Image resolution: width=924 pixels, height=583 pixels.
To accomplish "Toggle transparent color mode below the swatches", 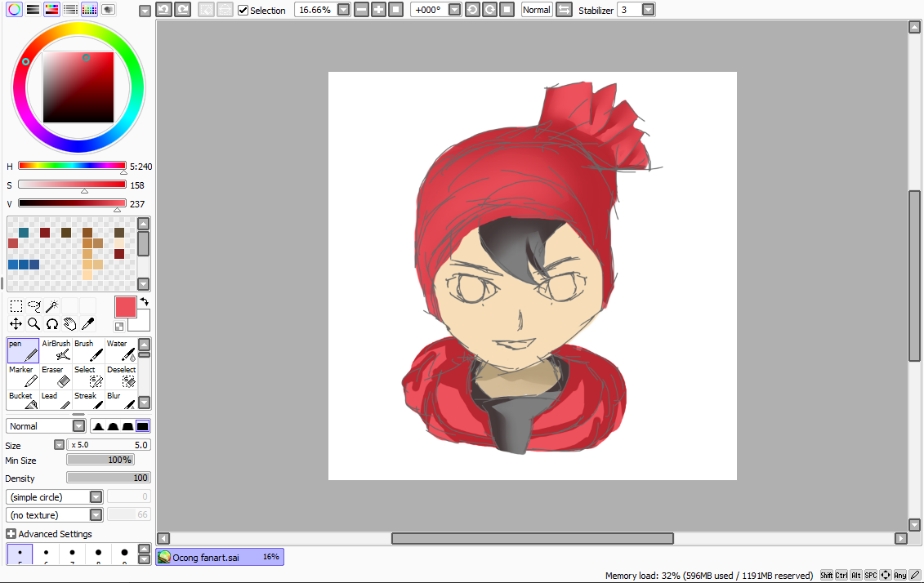I will 119,325.
